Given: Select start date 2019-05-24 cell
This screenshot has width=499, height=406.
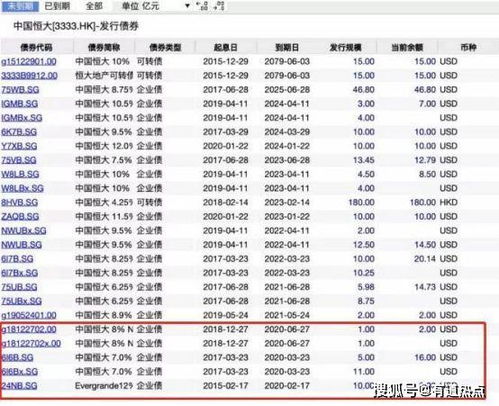Looking at the screenshot, I should (226, 315).
